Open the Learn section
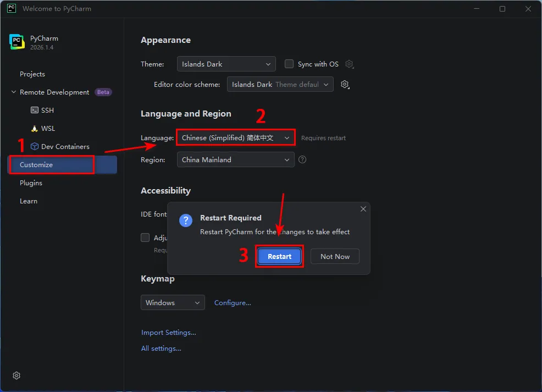The width and height of the screenshot is (542, 392). pos(29,201)
